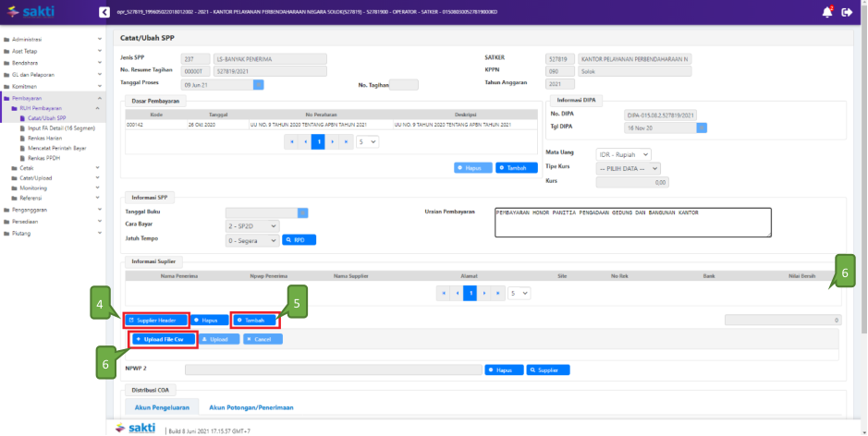Collapse sidebar with the arrow toggle icon
868x436 pixels.
tap(103, 12)
